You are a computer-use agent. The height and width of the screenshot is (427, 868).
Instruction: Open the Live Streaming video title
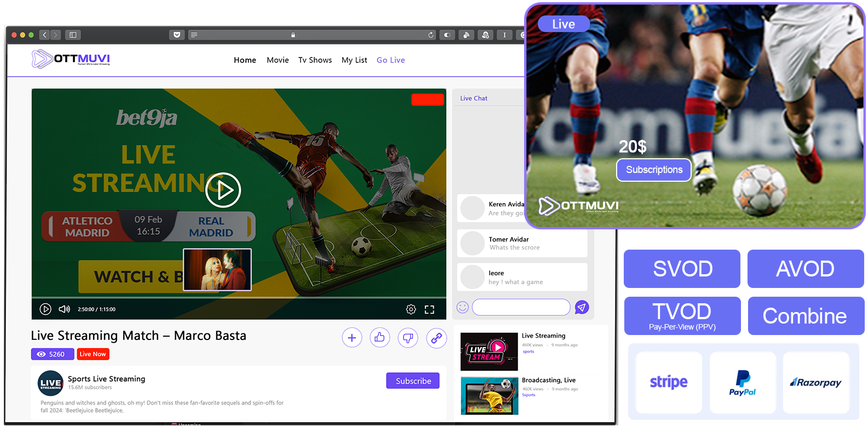click(x=543, y=336)
